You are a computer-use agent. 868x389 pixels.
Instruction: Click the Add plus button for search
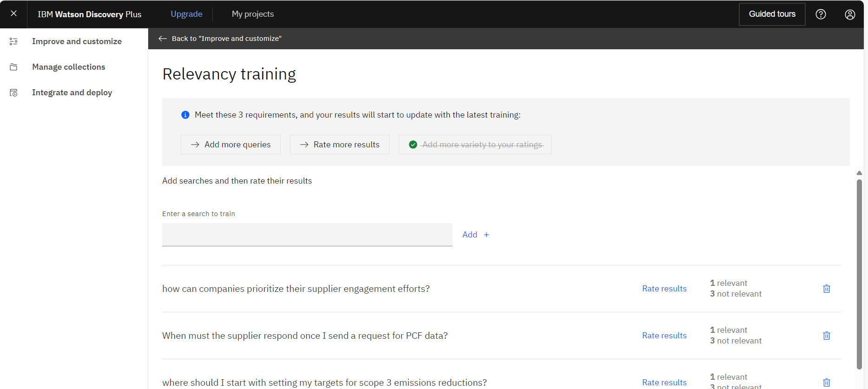(476, 235)
